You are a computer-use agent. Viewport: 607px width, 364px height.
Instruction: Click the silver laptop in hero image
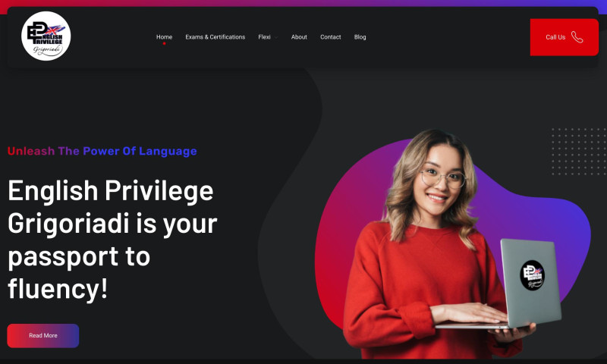519,284
